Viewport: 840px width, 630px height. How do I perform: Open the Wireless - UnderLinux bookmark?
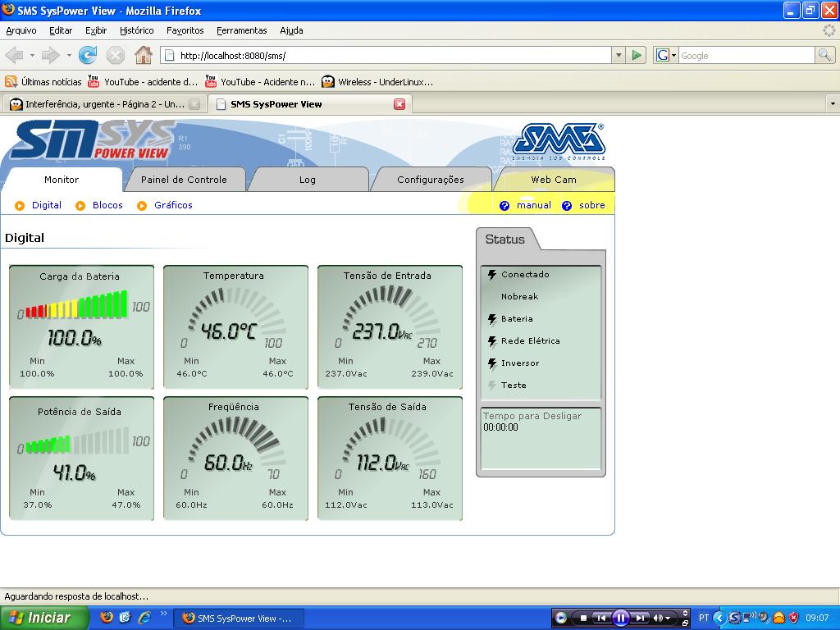tap(377, 82)
